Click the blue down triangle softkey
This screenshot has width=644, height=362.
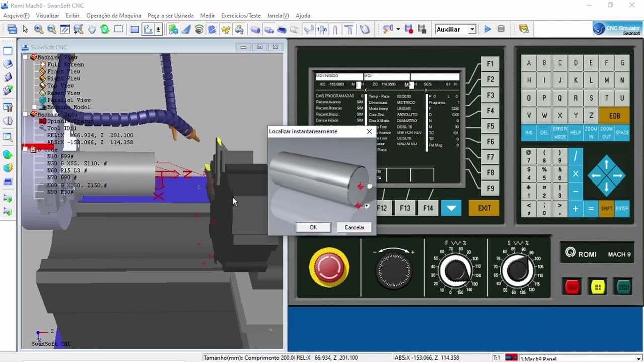(451, 208)
